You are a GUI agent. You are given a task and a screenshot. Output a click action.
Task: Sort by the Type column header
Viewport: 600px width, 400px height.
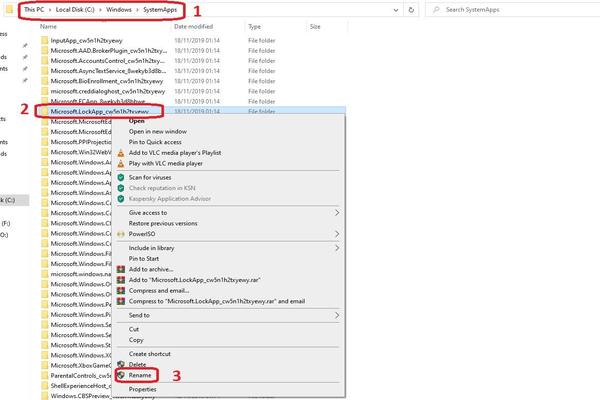tap(254, 26)
